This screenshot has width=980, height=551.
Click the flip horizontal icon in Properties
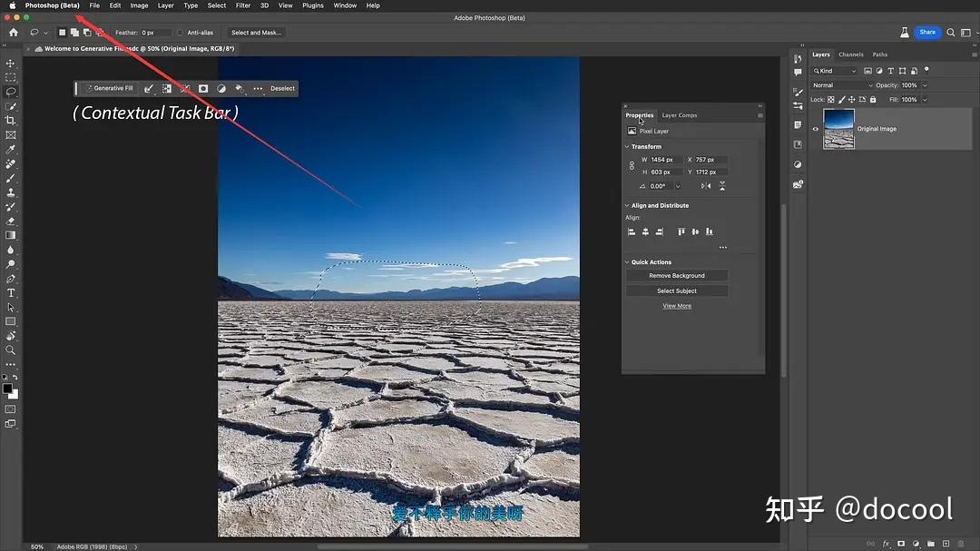coord(708,186)
